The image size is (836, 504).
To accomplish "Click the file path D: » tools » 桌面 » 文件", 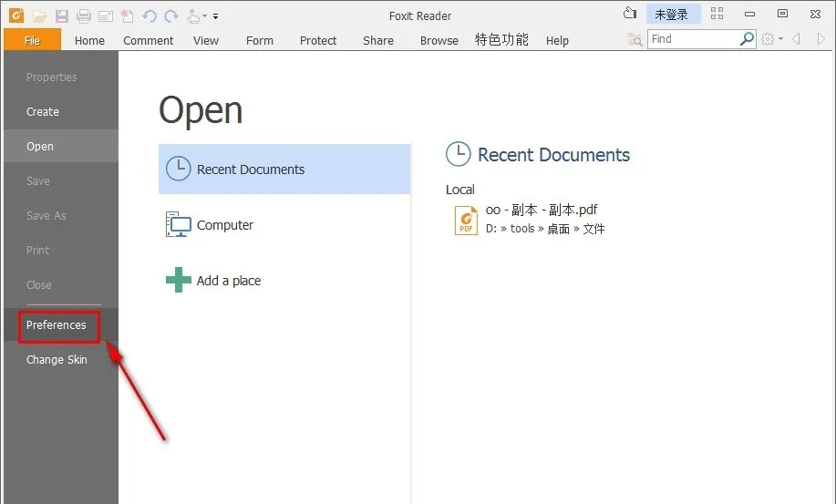I will pos(545,229).
